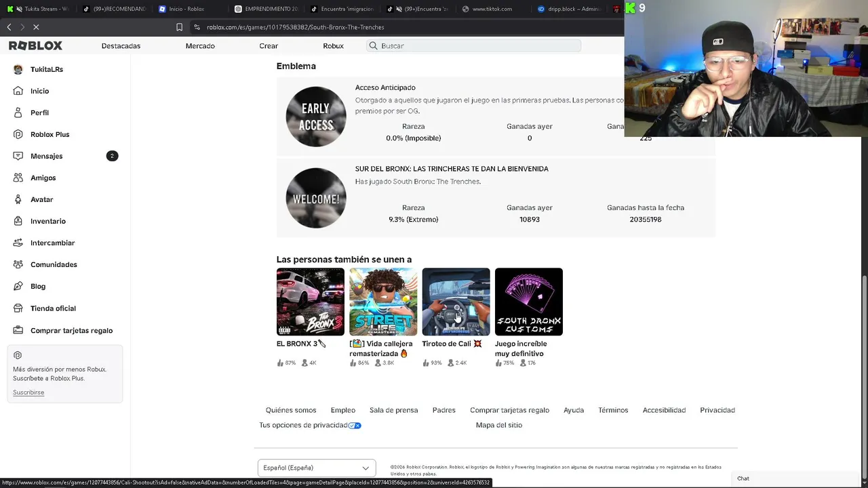The image size is (868, 488).
Task: Open the South Bronx Customs game thumbnail
Action: click(x=529, y=302)
